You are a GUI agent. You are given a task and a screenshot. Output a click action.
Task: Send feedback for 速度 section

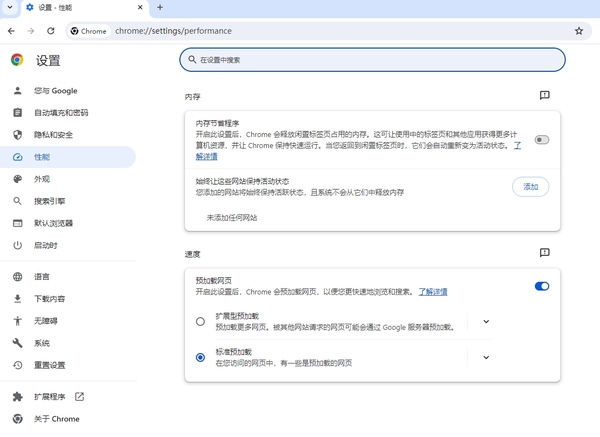pyautogui.click(x=544, y=253)
